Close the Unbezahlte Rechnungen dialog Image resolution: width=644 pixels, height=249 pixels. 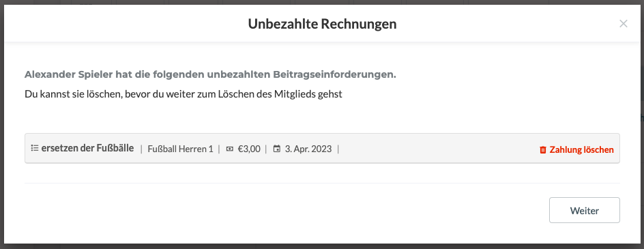(623, 24)
